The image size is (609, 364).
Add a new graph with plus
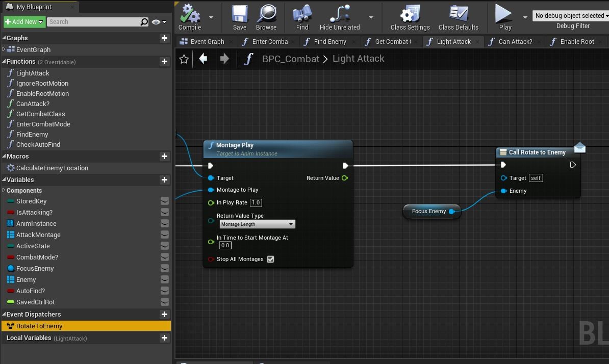click(x=164, y=38)
